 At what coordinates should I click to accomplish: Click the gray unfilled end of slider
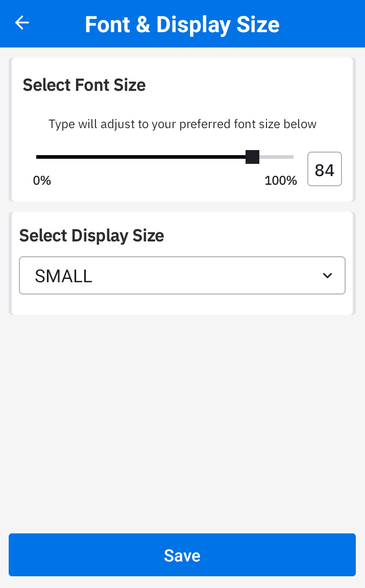point(277,157)
